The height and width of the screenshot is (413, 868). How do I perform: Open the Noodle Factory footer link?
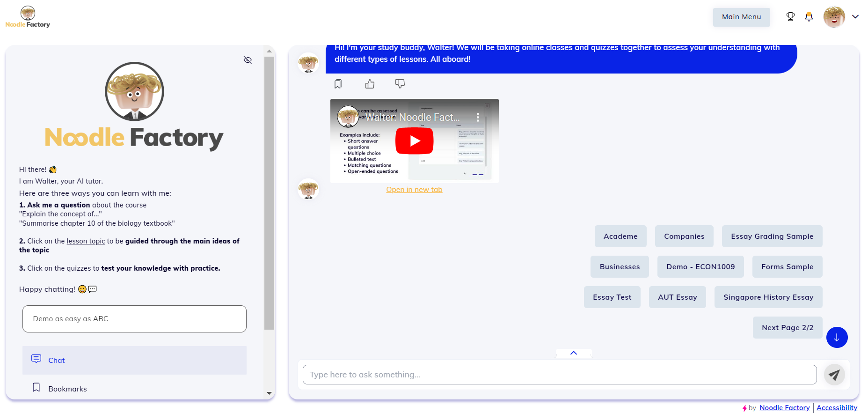785,408
